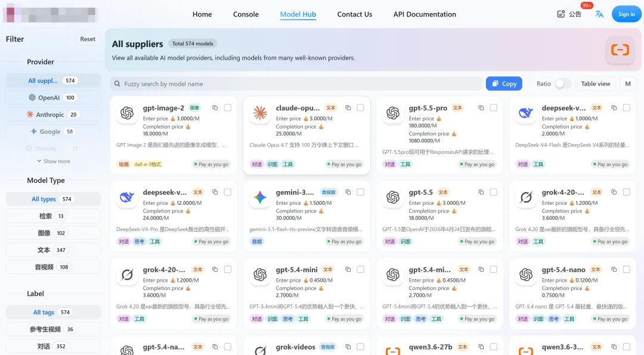Screen dimensions: 644x355
Task: Open API Documentation
Action: click(425, 14)
